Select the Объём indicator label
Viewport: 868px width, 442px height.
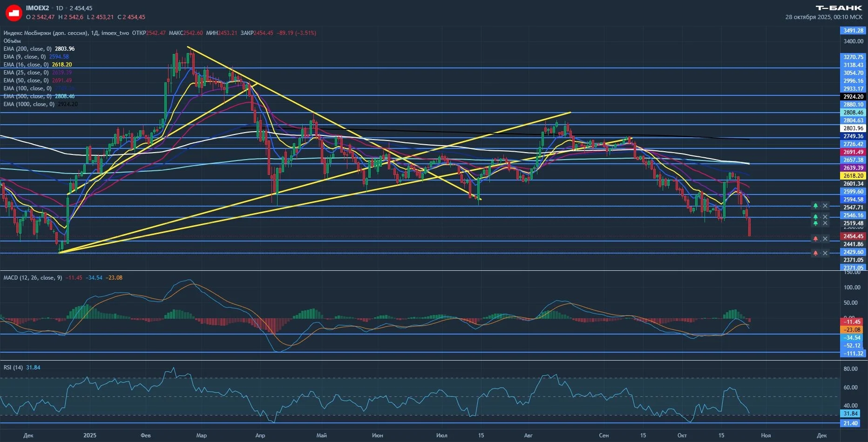click(12, 41)
